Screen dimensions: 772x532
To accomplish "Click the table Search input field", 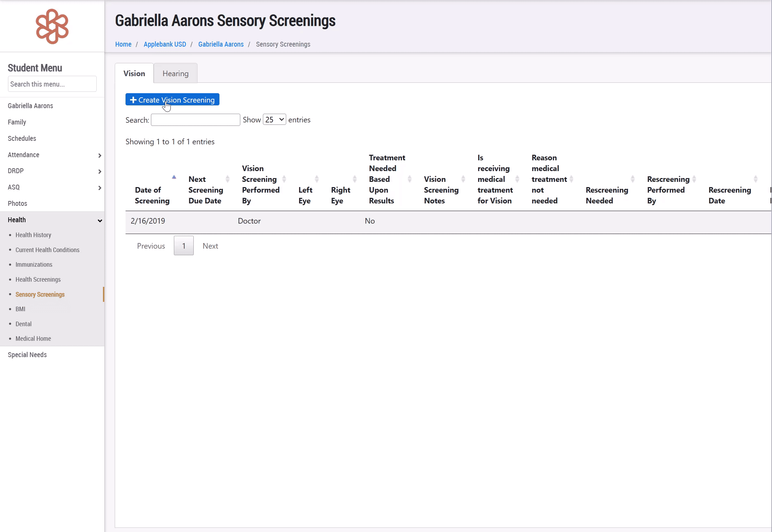I will 195,120.
